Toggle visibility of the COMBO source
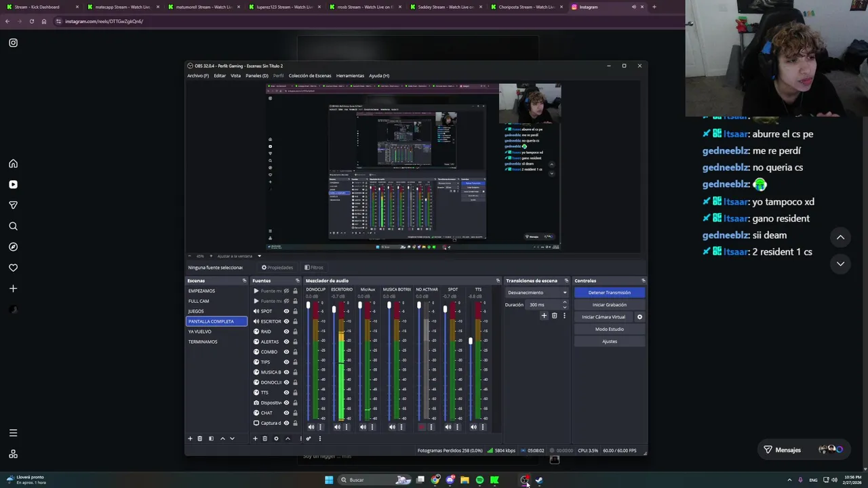This screenshot has width=868, height=488. coord(286,352)
